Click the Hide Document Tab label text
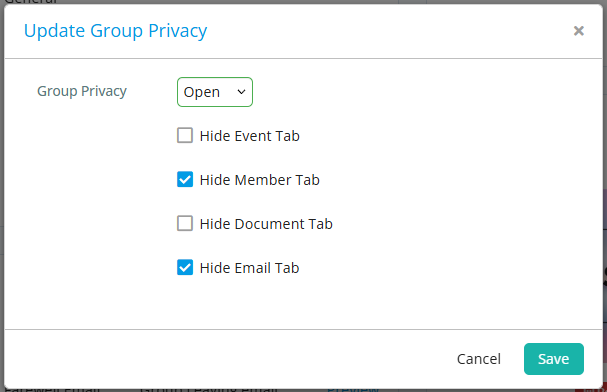 (x=266, y=224)
